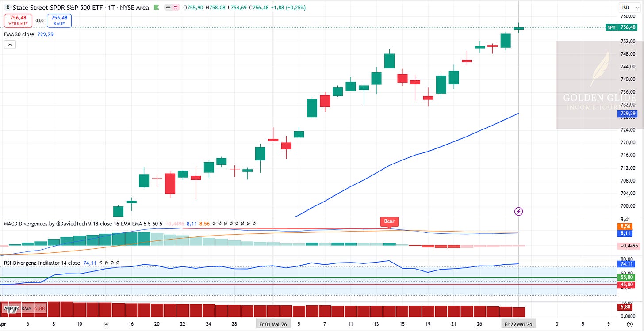Screen dimensions: 644x331
Task: Click the red VERKAUF 756,48 sell button
Action: point(18,20)
